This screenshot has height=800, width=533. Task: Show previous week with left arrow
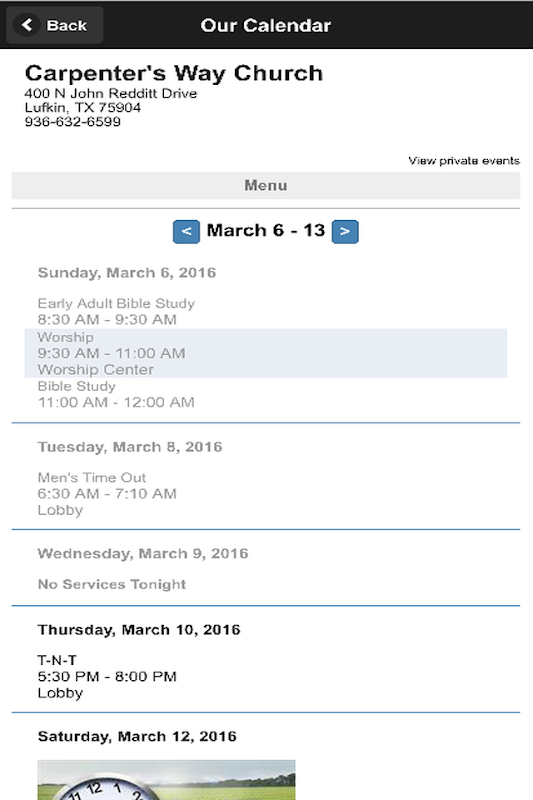[186, 232]
